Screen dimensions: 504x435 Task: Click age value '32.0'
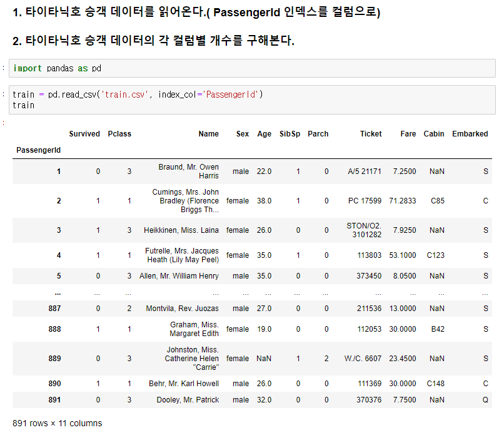pyautogui.click(x=264, y=400)
